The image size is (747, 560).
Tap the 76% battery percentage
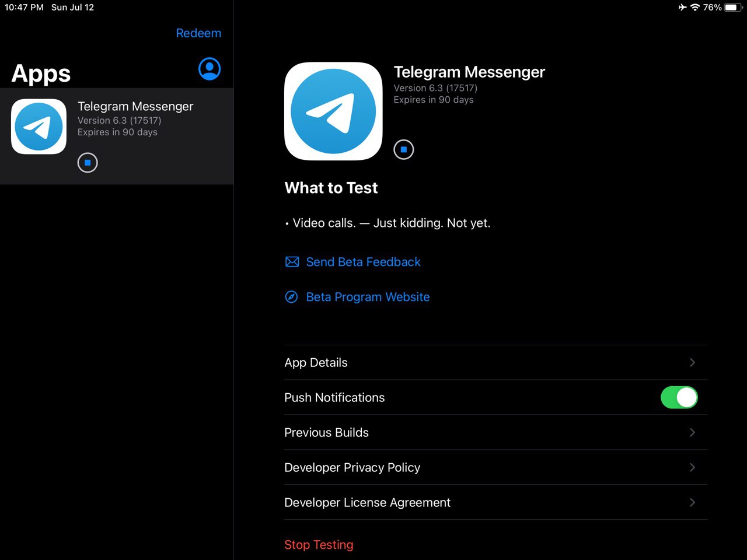click(x=712, y=8)
